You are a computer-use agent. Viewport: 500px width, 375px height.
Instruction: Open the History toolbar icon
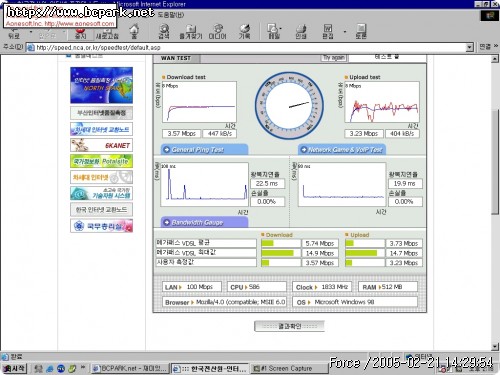click(x=244, y=31)
